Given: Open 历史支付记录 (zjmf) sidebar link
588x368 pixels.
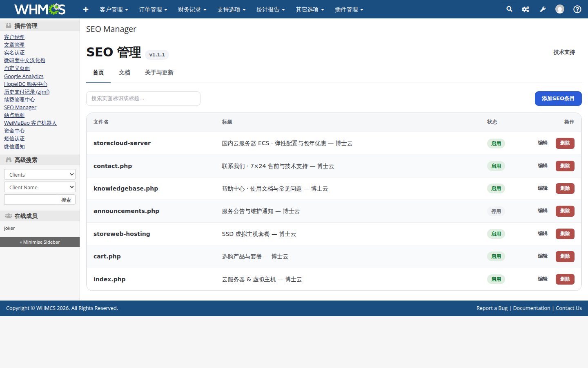Looking at the screenshot, I should pos(27,92).
